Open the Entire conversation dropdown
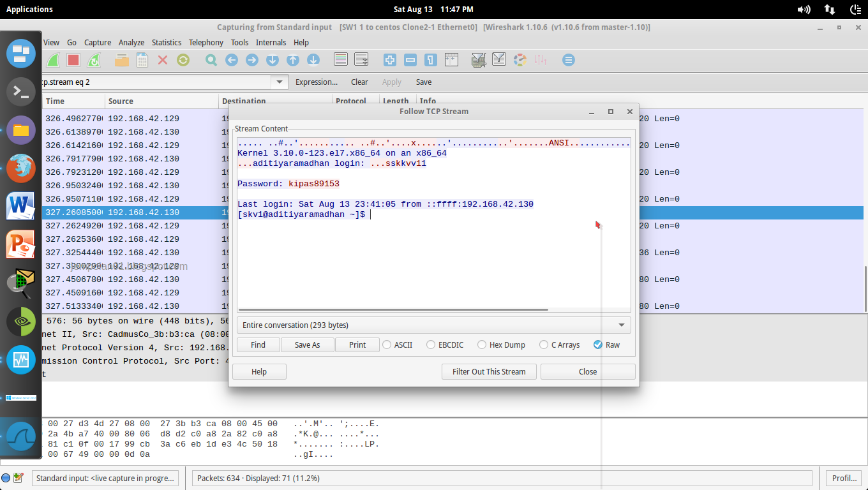This screenshot has height=490, width=868. click(x=433, y=325)
